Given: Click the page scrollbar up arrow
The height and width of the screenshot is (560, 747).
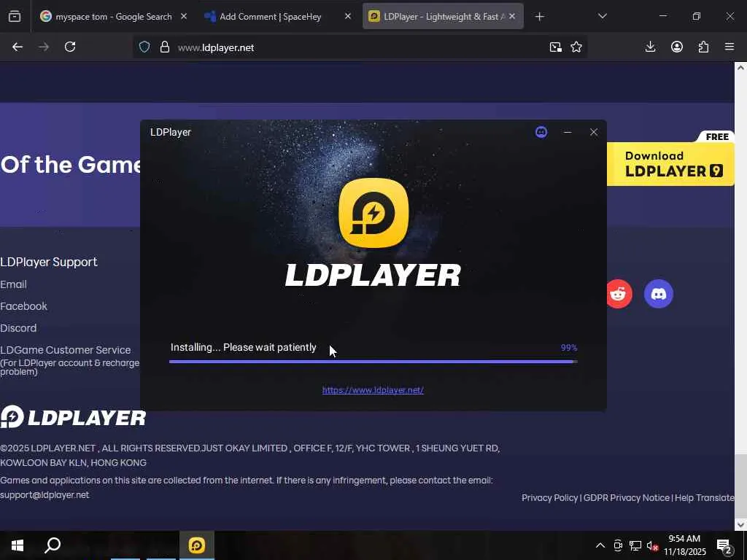Looking at the screenshot, I should pyautogui.click(x=740, y=68).
